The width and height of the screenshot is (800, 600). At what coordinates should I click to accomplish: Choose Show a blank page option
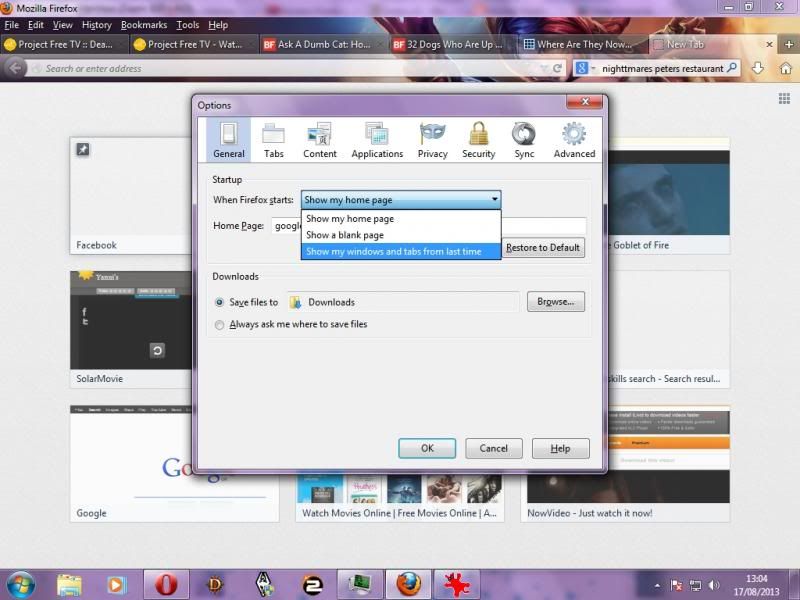(345, 235)
